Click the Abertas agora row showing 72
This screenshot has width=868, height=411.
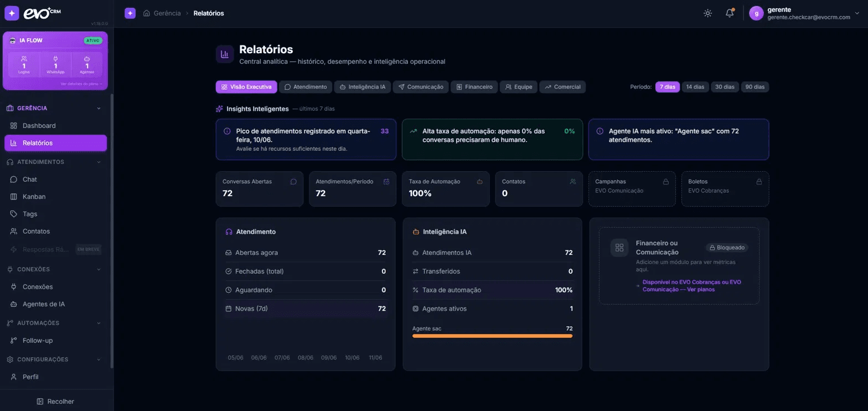(306, 253)
